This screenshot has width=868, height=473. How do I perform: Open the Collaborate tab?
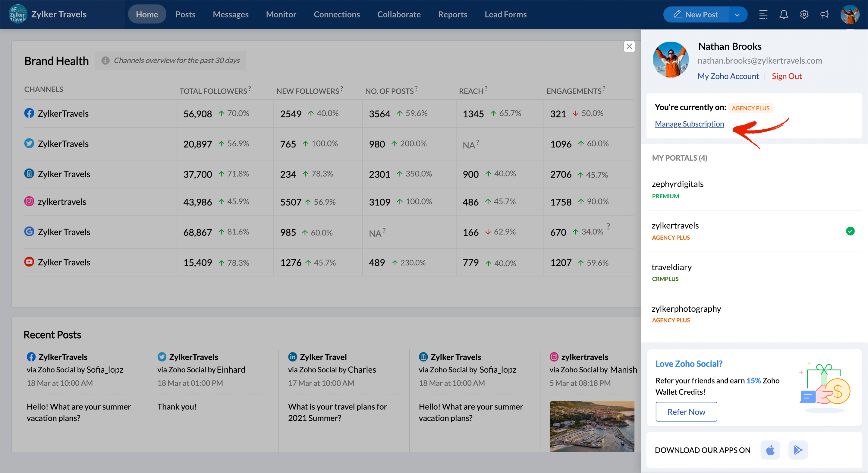tap(399, 14)
